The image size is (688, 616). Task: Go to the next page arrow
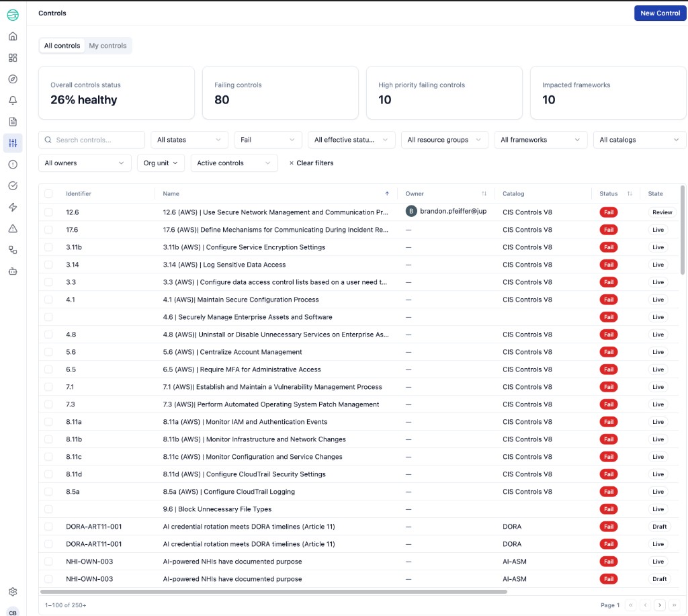(660, 605)
